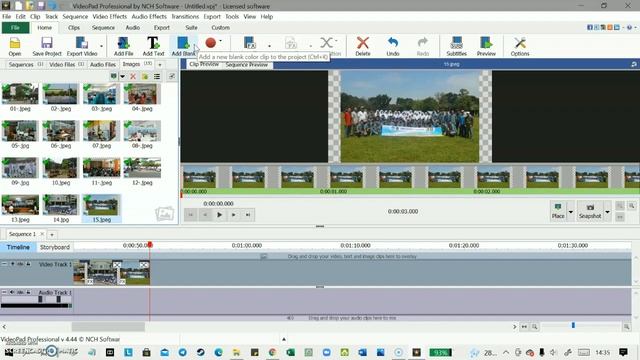Collapse Audio Track 1 with minus button
Viewport: 640px width, 360px height.
tap(4, 292)
